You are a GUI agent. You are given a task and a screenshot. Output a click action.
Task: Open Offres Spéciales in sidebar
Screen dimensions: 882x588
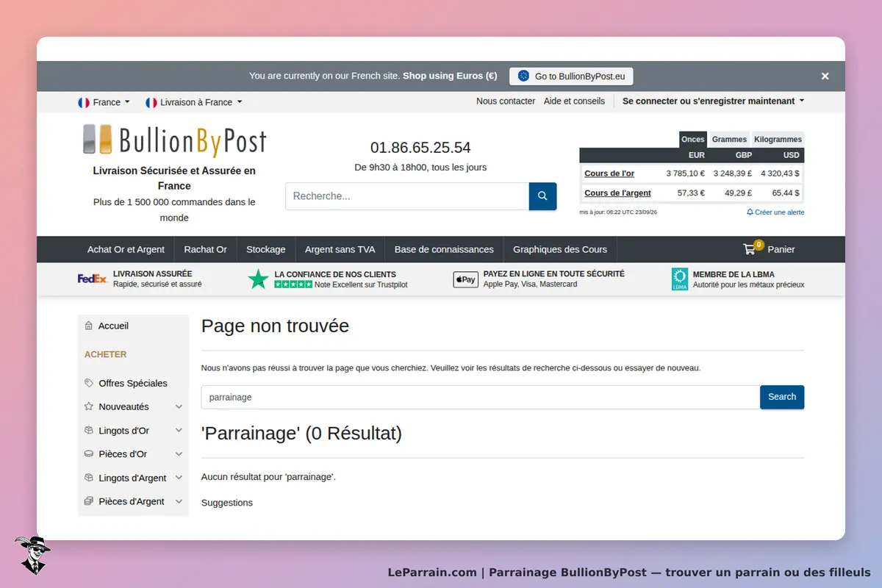133,383
